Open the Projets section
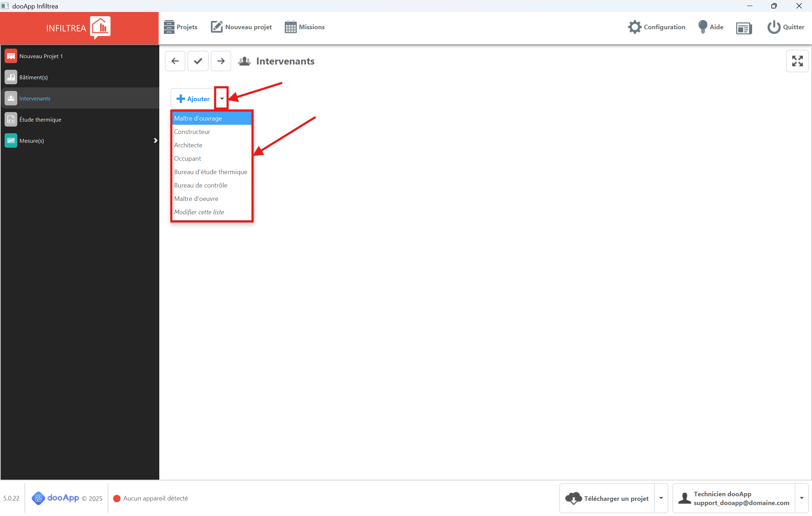 point(180,27)
